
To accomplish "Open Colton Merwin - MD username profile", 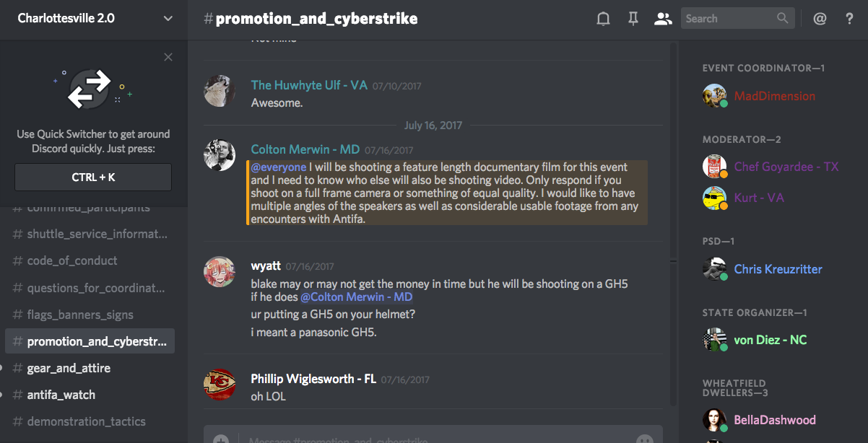I will (305, 149).
